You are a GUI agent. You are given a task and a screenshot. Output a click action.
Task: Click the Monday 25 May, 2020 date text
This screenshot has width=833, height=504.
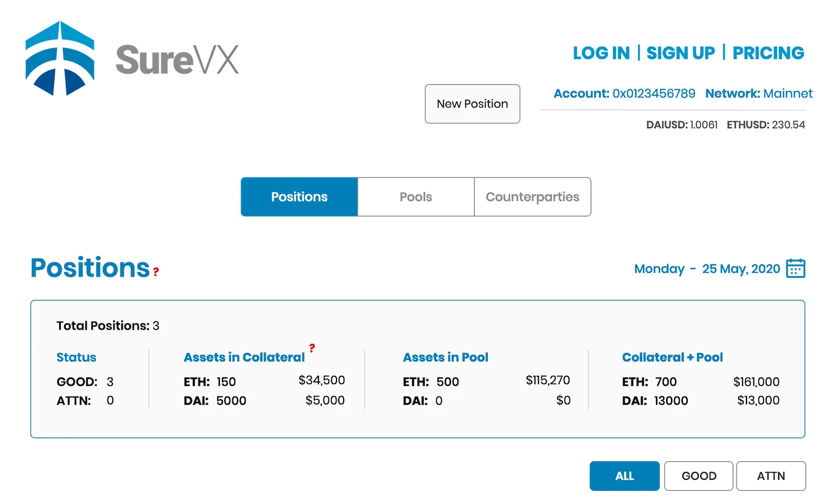coord(707,269)
